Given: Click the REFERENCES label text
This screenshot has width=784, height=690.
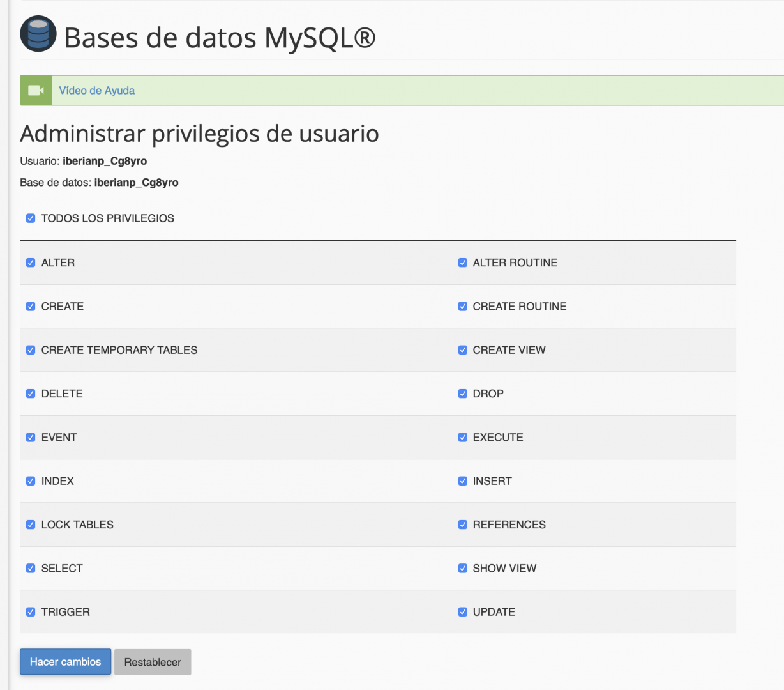Looking at the screenshot, I should tap(509, 525).
